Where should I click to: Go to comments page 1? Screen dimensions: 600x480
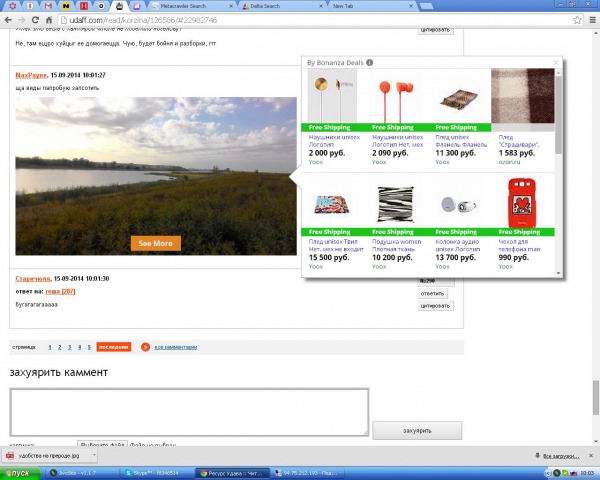(50, 347)
